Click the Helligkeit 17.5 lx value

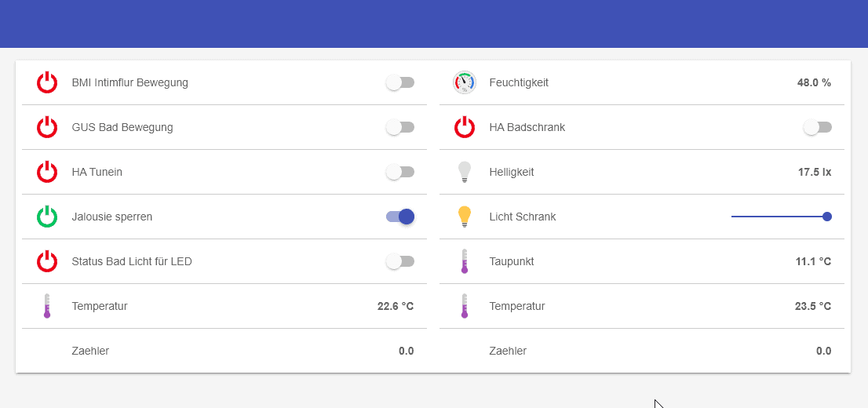815,172
